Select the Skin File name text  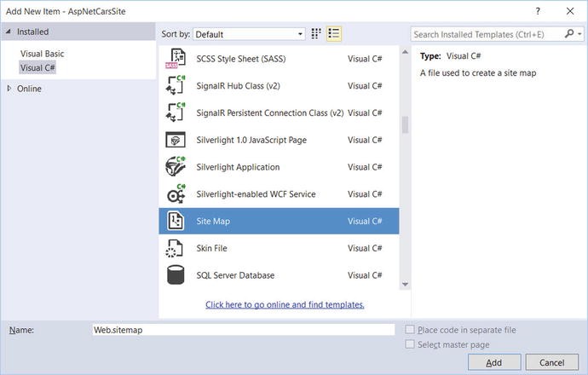coord(211,248)
